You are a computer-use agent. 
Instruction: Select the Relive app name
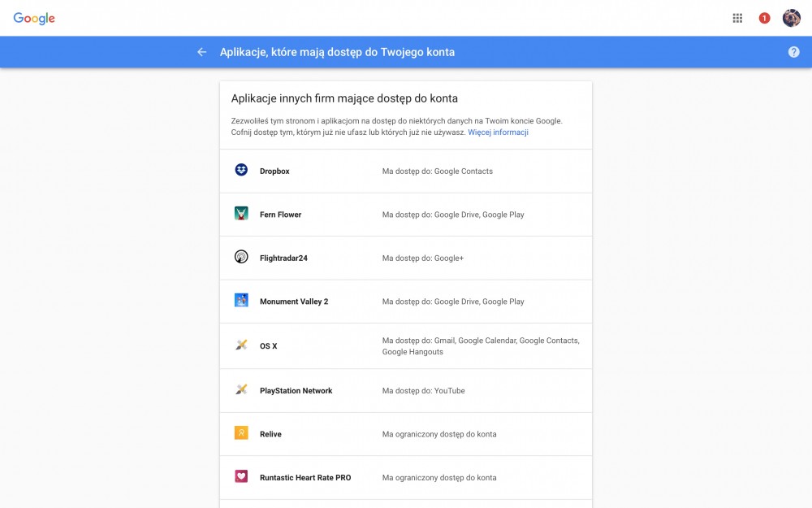click(270, 434)
